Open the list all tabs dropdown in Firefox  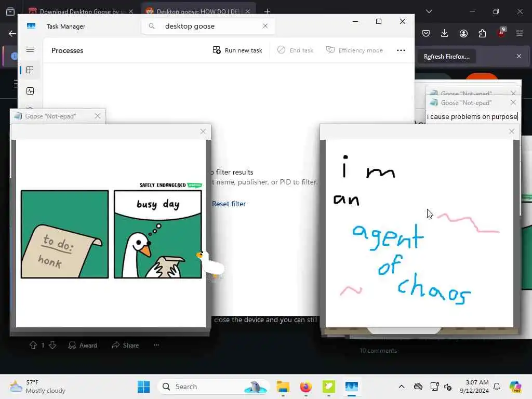point(429,11)
